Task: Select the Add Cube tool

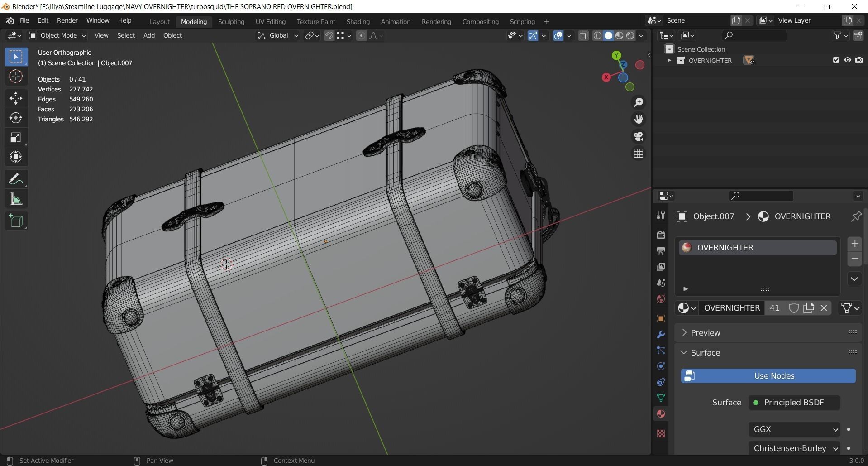Action: click(x=16, y=221)
